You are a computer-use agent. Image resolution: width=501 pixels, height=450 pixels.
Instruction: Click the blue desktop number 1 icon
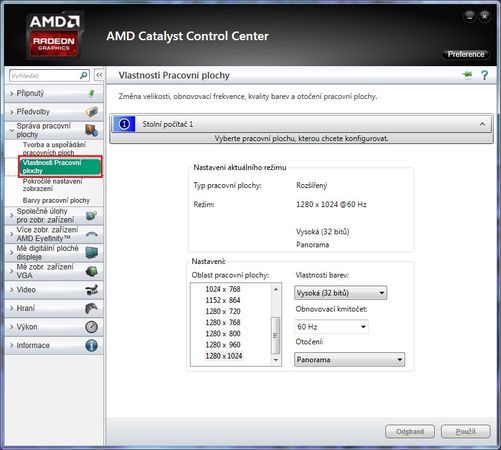[x=124, y=124]
